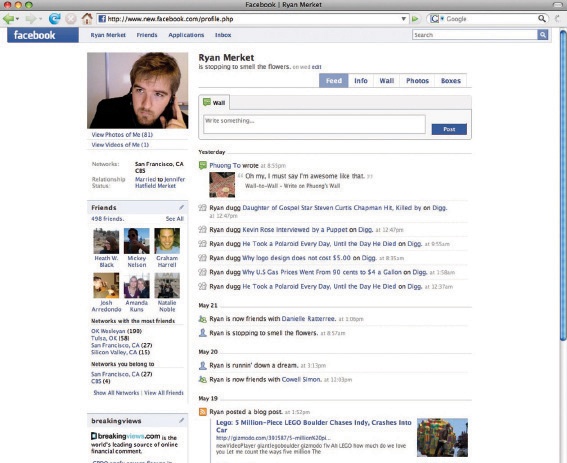The width and height of the screenshot is (567, 463).
Task: Open the Inbox menu item
Action: click(223, 35)
